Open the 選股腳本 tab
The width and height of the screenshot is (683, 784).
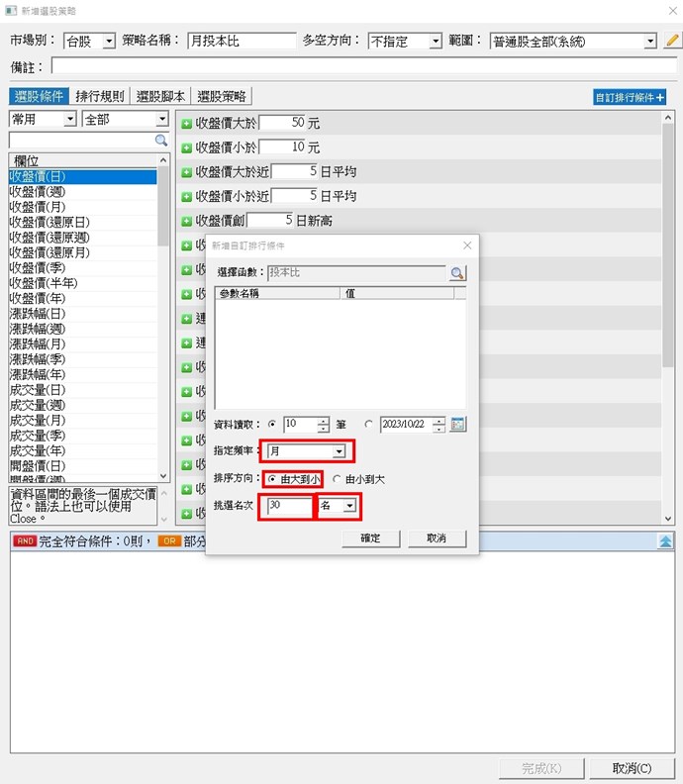click(163, 96)
